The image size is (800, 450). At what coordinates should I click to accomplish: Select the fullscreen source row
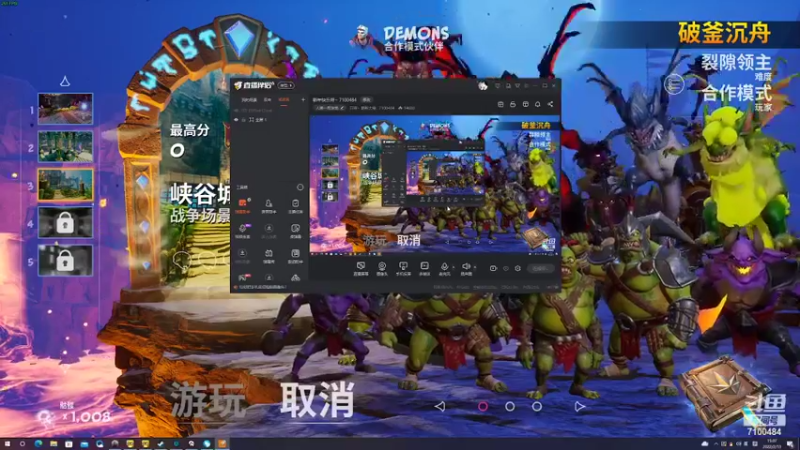coord(269,120)
